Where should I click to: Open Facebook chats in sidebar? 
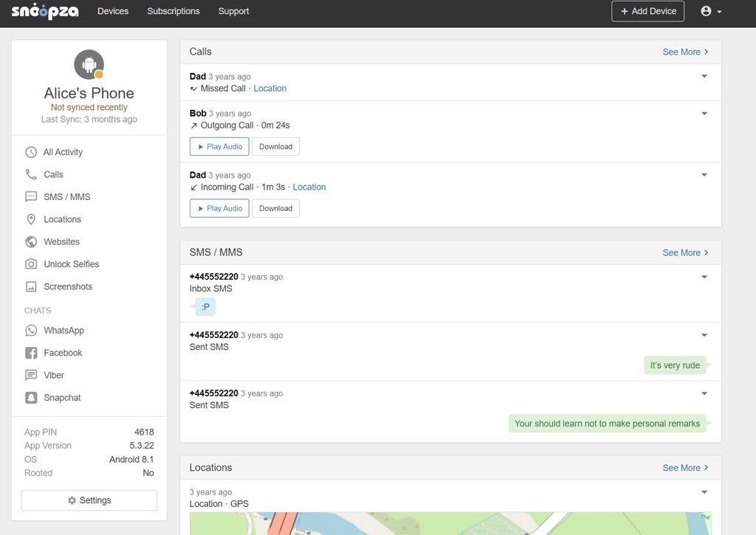(x=62, y=353)
